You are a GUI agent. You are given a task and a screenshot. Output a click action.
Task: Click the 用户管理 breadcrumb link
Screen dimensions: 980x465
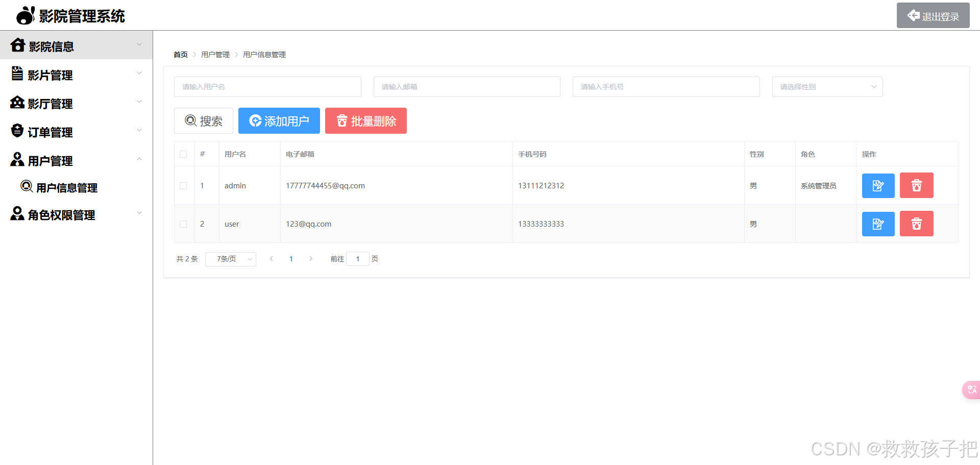point(215,55)
